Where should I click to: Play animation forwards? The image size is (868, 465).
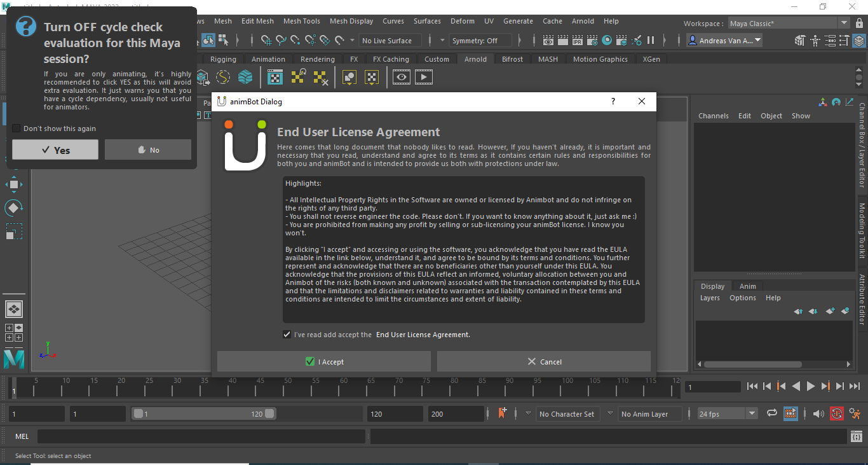point(811,386)
